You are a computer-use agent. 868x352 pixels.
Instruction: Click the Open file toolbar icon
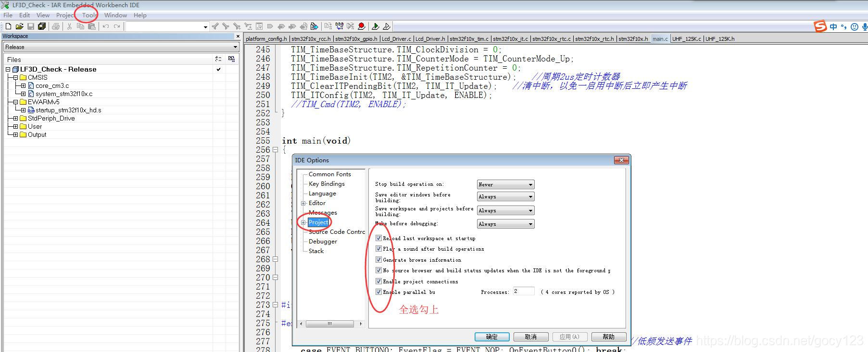pyautogui.click(x=19, y=26)
